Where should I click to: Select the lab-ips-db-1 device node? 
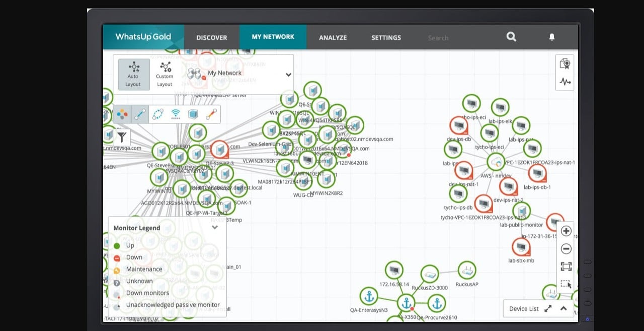click(x=537, y=174)
